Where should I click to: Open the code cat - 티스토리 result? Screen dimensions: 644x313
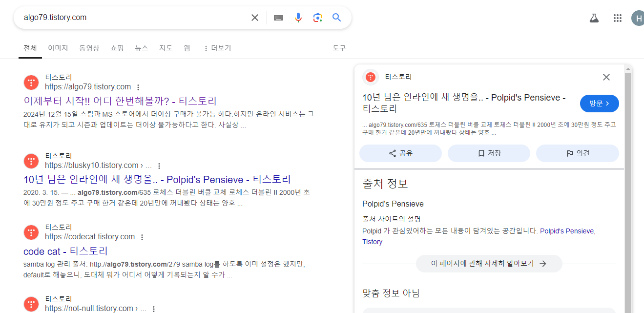[65, 251]
